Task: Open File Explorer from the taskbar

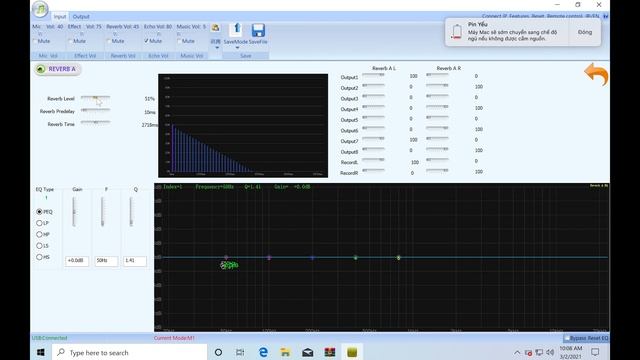Action: coord(285,352)
